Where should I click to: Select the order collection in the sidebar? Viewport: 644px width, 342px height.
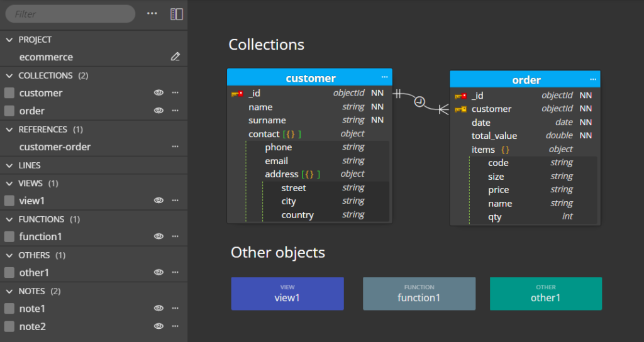click(x=32, y=111)
